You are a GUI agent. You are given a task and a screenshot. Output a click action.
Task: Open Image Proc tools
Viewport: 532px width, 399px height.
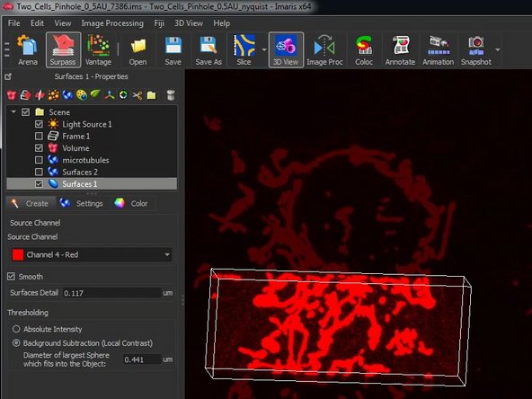point(324,50)
